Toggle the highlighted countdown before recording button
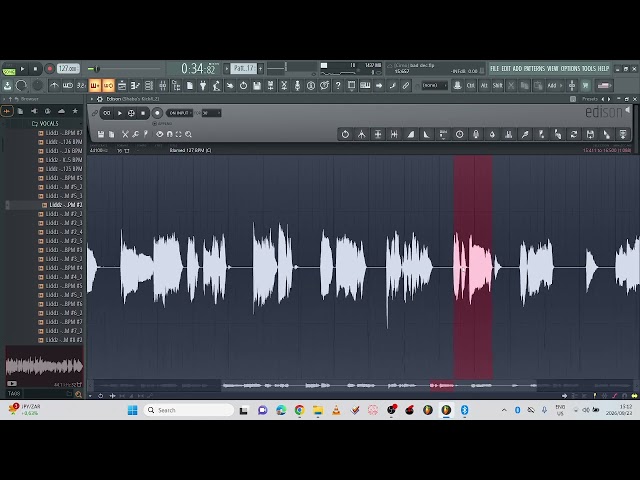This screenshot has width=640, height=480. tap(108, 86)
